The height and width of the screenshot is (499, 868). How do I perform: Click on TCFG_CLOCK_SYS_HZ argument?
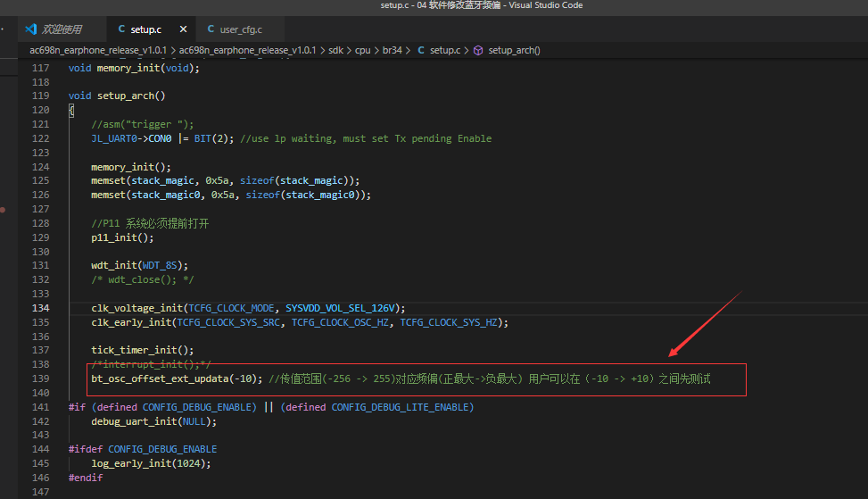[449, 322]
